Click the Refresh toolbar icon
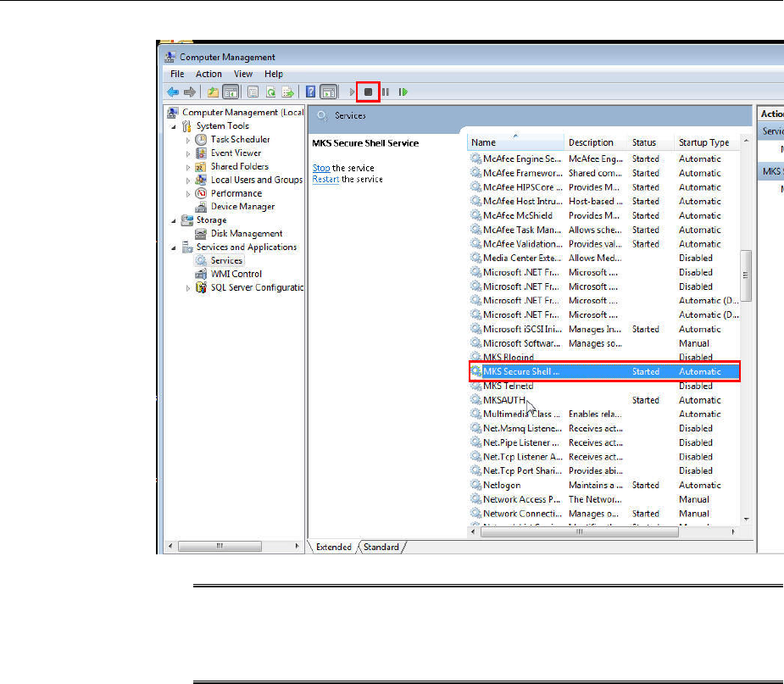This screenshot has width=784, height=684. click(x=270, y=92)
